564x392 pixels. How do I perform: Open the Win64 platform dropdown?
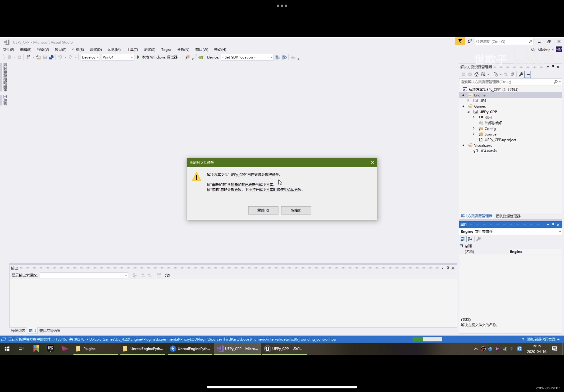coord(117,57)
